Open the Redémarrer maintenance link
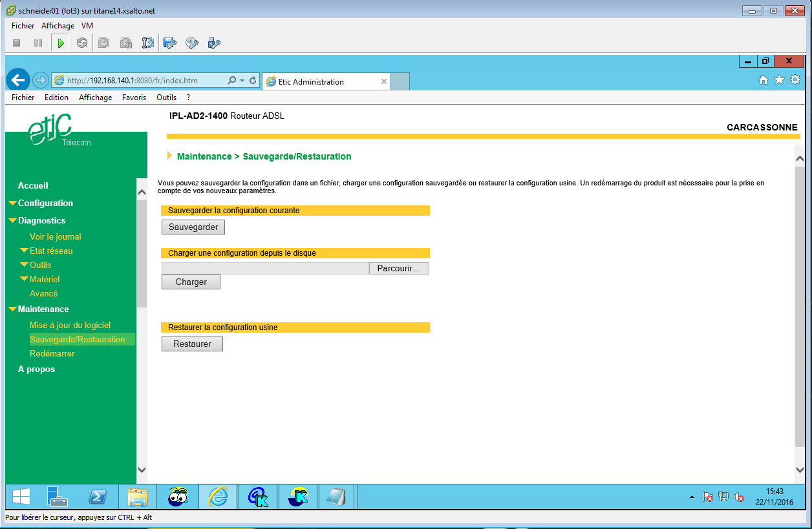The width and height of the screenshot is (812, 529). tap(52, 353)
